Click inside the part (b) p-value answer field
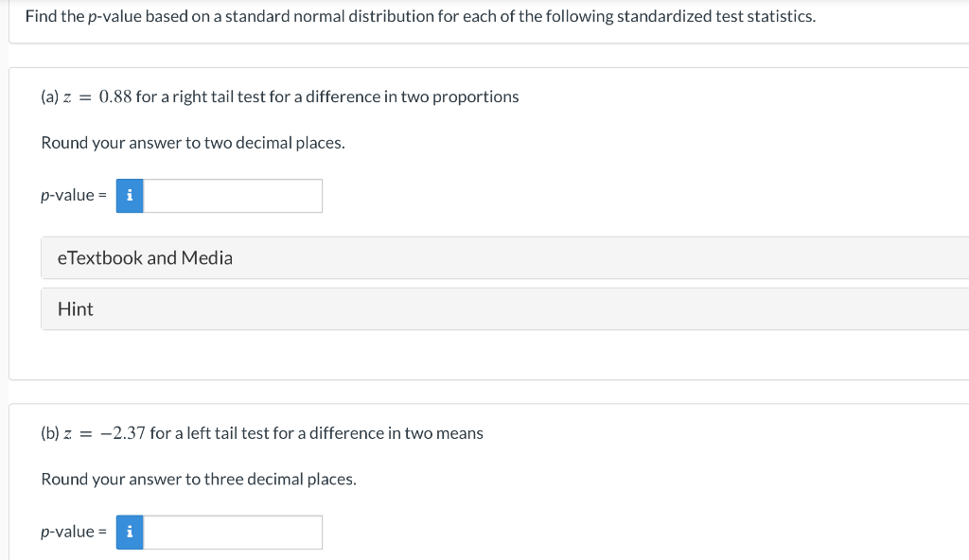The height and width of the screenshot is (560, 969). 232,533
